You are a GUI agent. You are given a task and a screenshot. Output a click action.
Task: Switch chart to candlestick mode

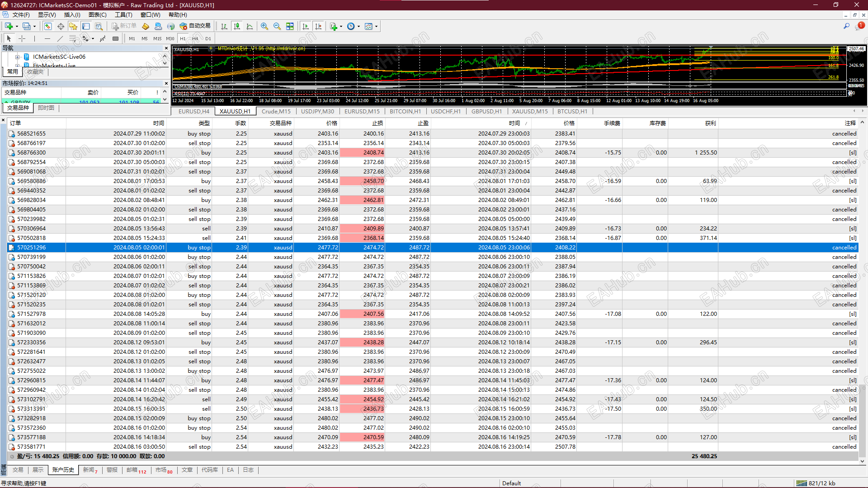coord(237,26)
